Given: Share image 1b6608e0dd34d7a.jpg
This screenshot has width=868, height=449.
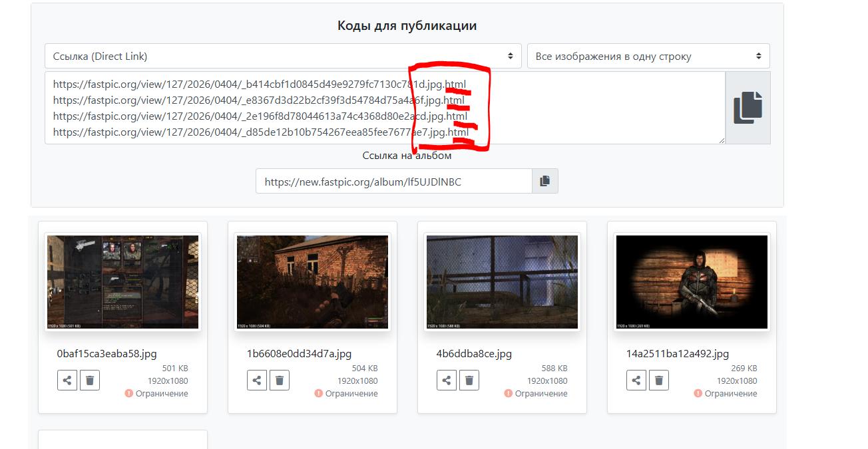Looking at the screenshot, I should [257, 380].
